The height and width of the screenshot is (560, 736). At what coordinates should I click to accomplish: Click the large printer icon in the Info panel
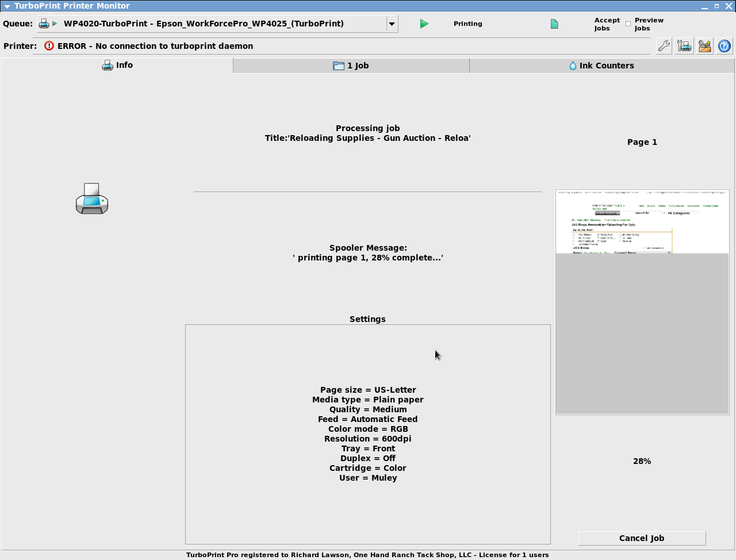(92, 199)
